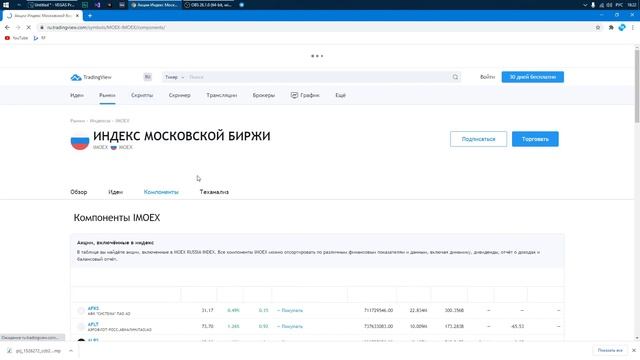Close the downloads bar
This screenshot has height=360, width=640.
634,350
